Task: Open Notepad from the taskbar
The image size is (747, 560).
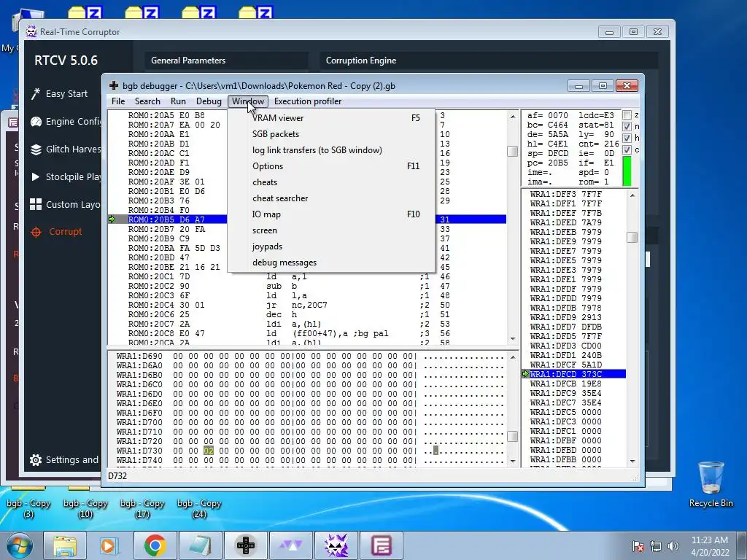Action: 200,545
